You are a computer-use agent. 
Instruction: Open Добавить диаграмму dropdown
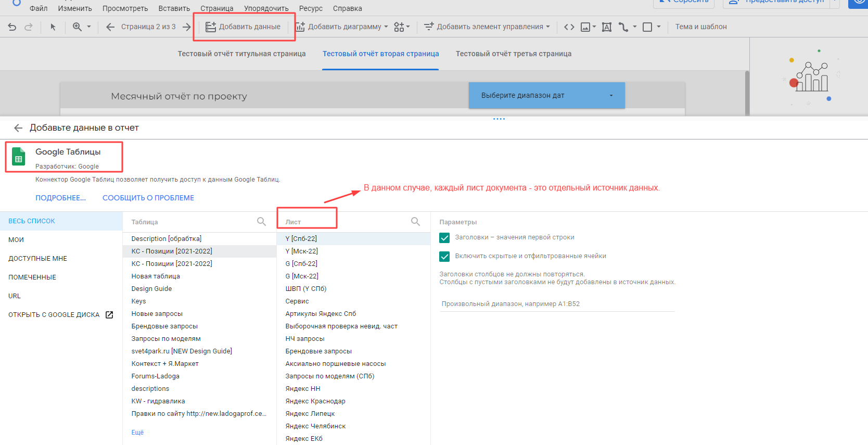click(x=342, y=27)
